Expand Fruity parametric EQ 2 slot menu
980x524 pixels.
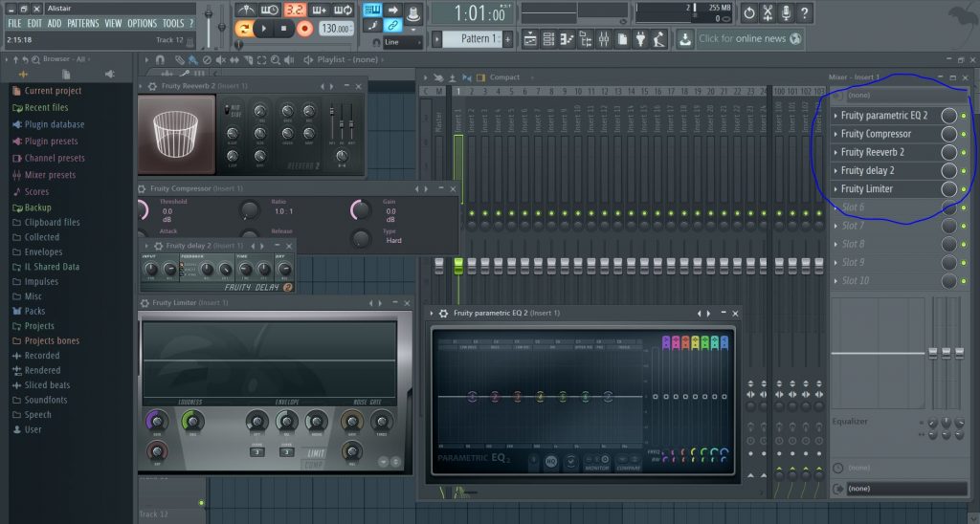point(835,116)
